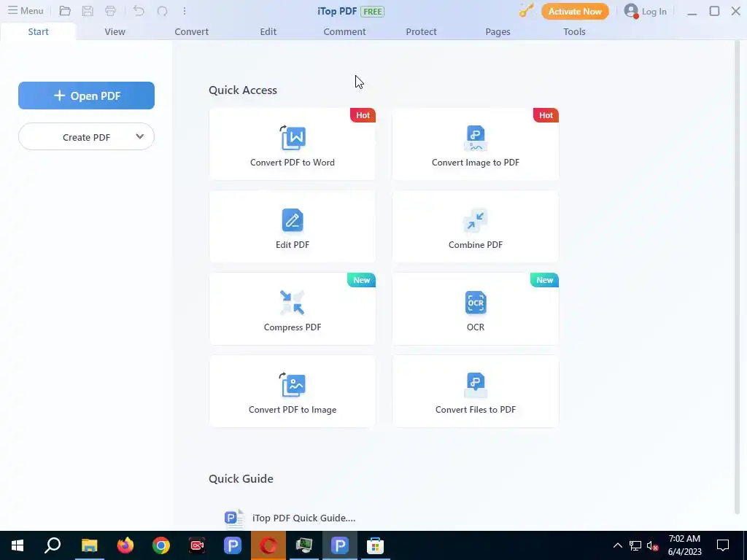
Task: Open the notification center icon
Action: pos(723,545)
